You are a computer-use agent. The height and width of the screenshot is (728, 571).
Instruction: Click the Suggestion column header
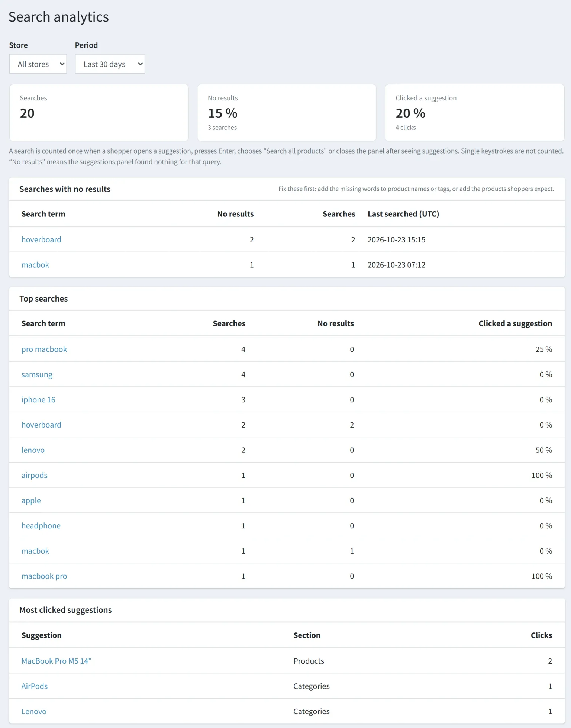42,635
